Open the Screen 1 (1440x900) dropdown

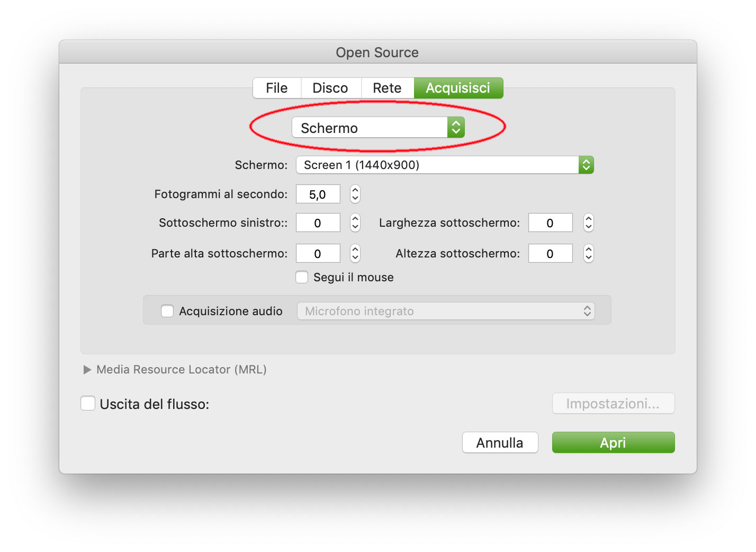coord(445,165)
